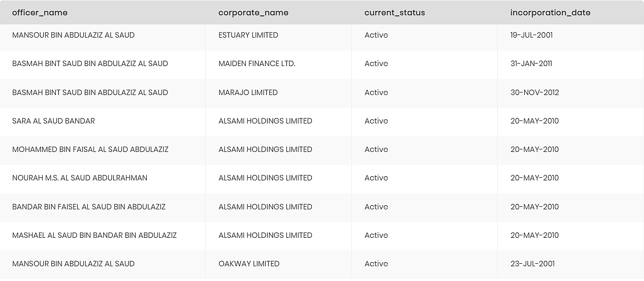Click the current_status column header
This screenshot has width=644, height=281.
(x=395, y=13)
